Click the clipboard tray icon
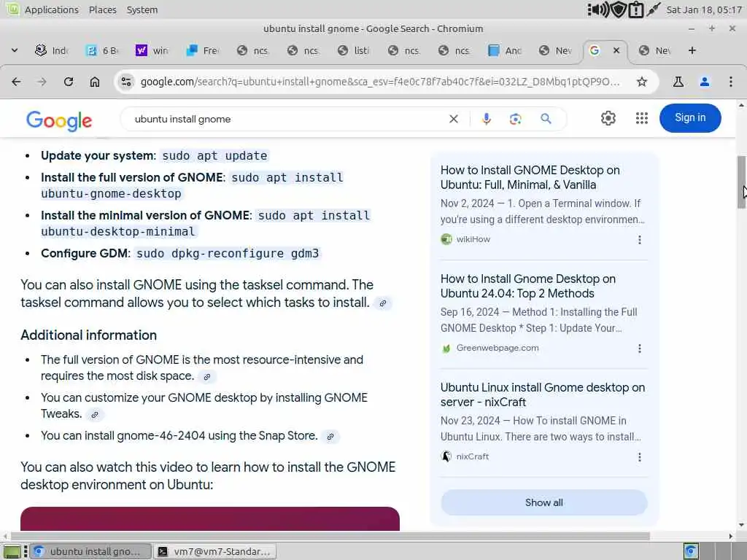The width and height of the screenshot is (747, 560). [636, 9]
